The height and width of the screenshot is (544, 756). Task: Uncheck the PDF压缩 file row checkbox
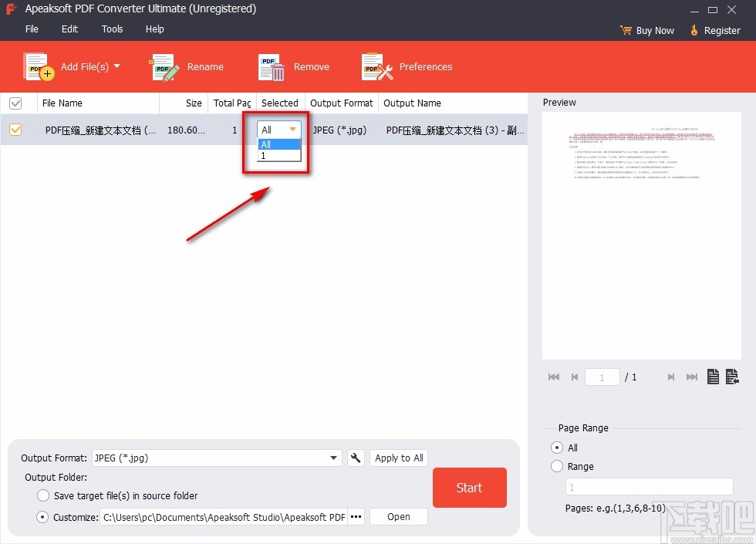(x=15, y=130)
